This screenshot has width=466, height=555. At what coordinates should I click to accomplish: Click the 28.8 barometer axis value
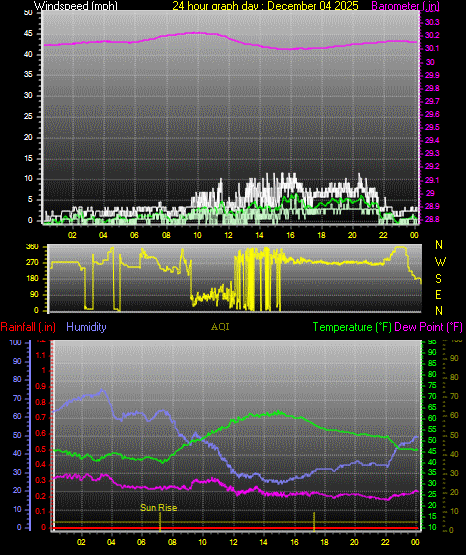(432, 219)
